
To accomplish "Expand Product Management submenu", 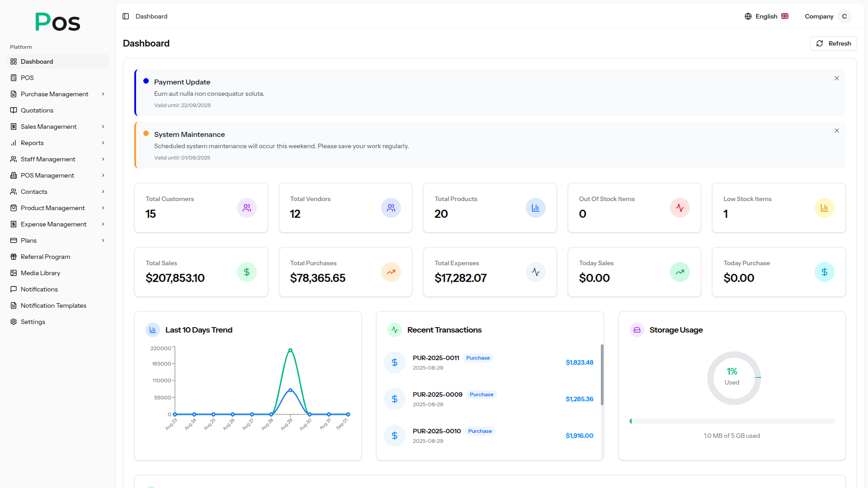I will pyautogui.click(x=103, y=208).
